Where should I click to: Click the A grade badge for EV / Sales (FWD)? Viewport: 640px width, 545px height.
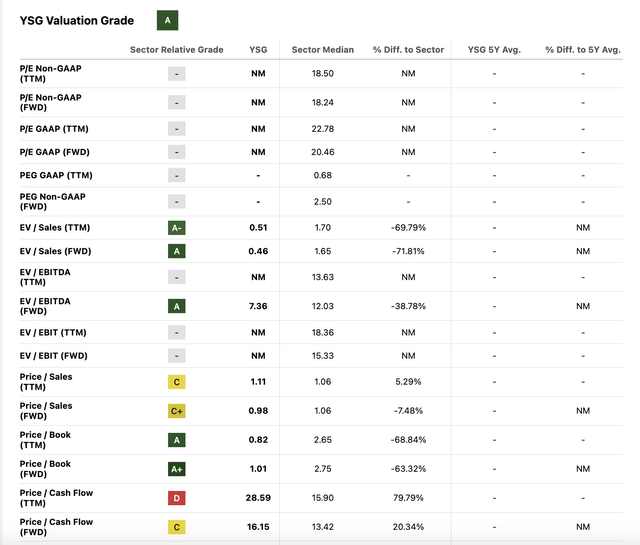(177, 251)
